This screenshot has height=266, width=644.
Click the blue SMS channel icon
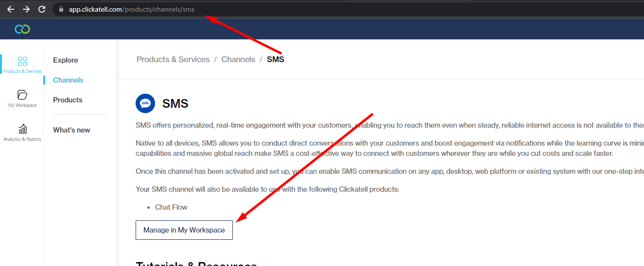pyautogui.click(x=145, y=103)
